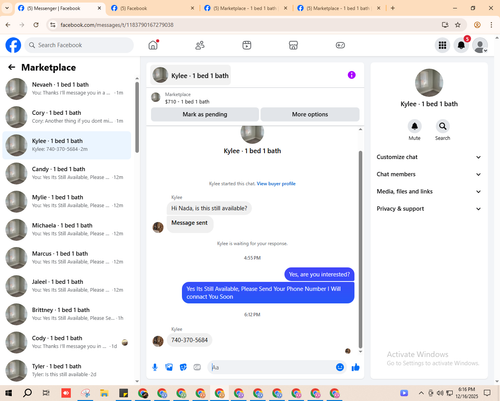The height and width of the screenshot is (401, 500).
Task: Search in conversation with magnifier icon
Action: [x=442, y=126]
